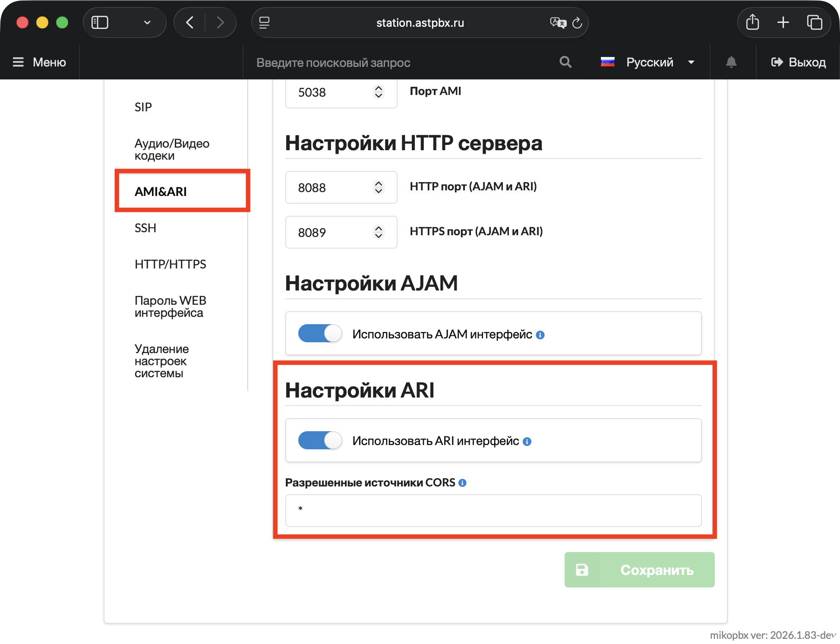The image size is (840, 644).
Task: Open translate page icon in address bar
Action: pos(557,23)
